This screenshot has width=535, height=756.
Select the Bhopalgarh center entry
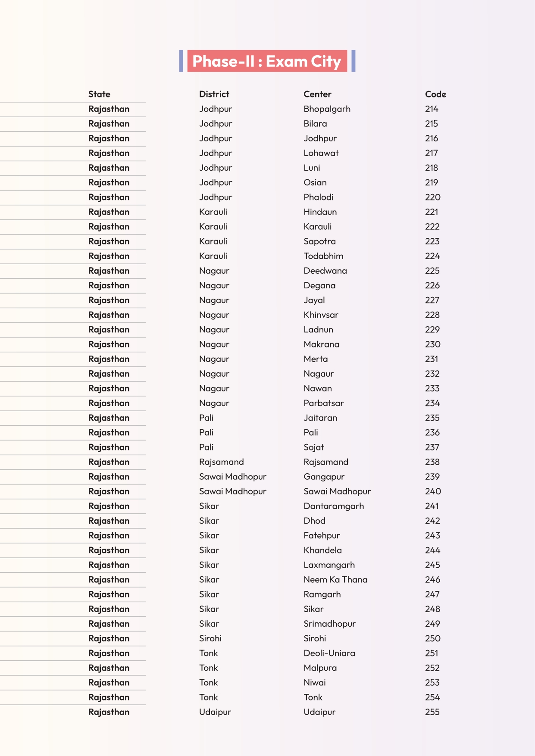327,109
